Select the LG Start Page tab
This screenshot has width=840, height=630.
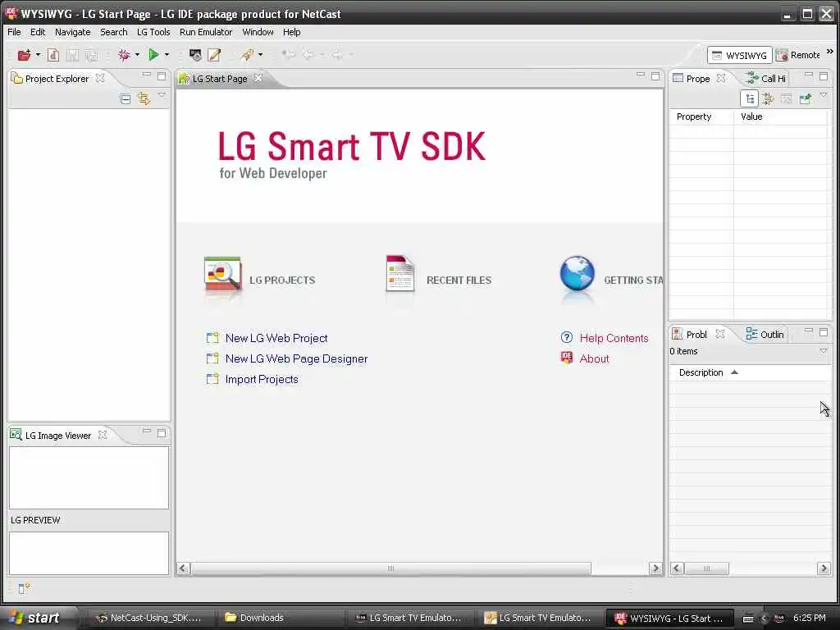coord(213,79)
